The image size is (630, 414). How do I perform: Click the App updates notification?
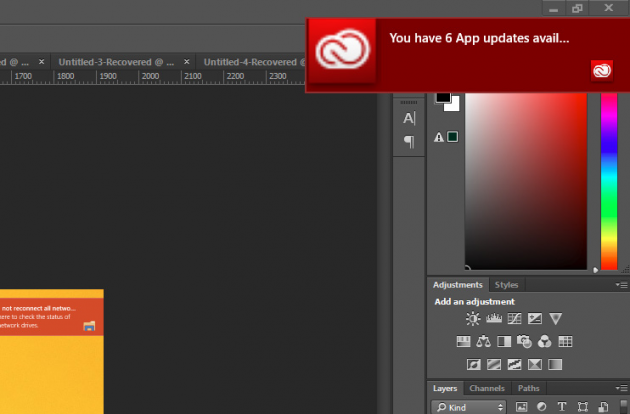(478, 40)
